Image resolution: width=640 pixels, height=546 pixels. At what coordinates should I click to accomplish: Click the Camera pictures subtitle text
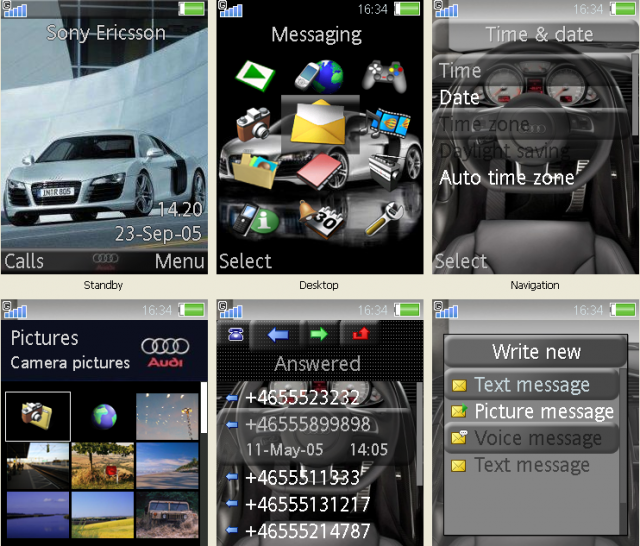70,363
